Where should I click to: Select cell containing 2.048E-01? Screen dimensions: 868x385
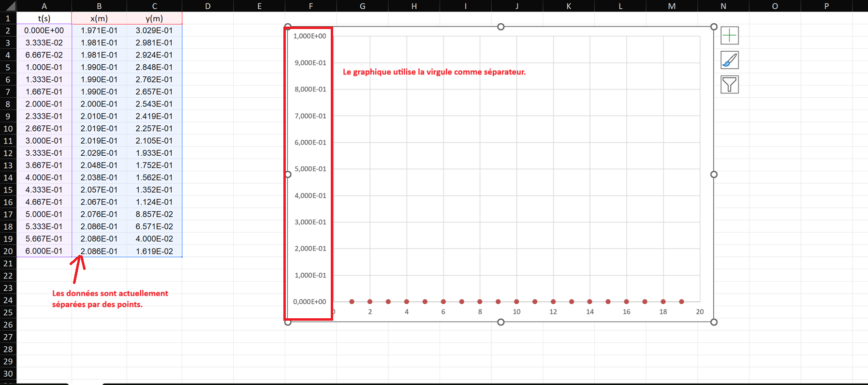point(99,165)
